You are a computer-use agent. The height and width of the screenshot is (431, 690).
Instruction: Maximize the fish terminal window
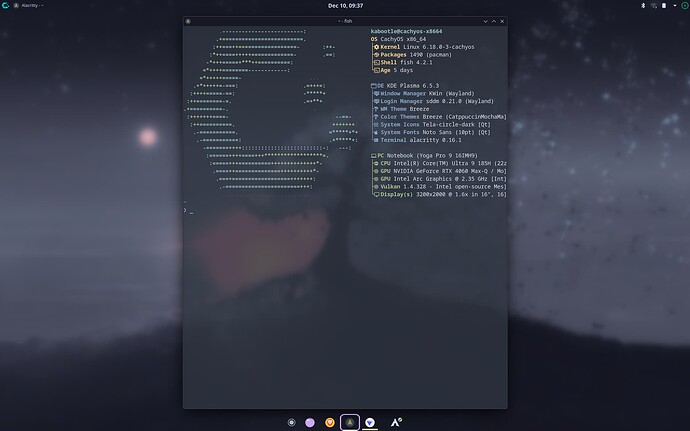(494, 21)
